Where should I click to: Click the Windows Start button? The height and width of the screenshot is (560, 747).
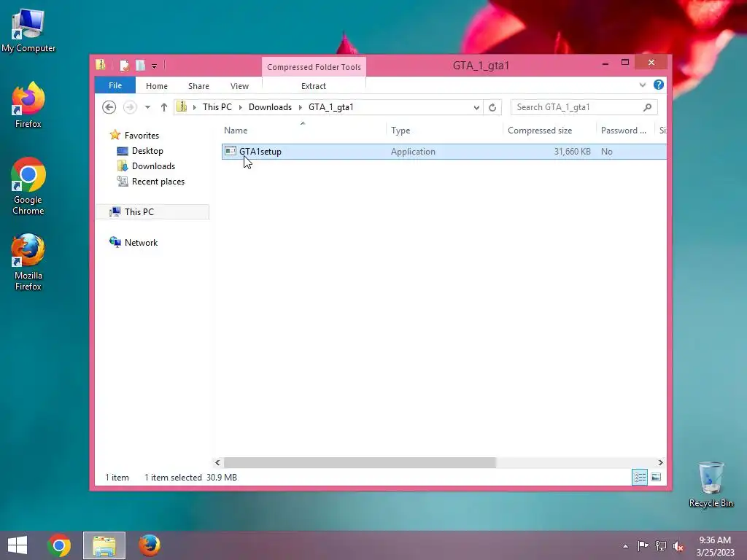click(18, 545)
